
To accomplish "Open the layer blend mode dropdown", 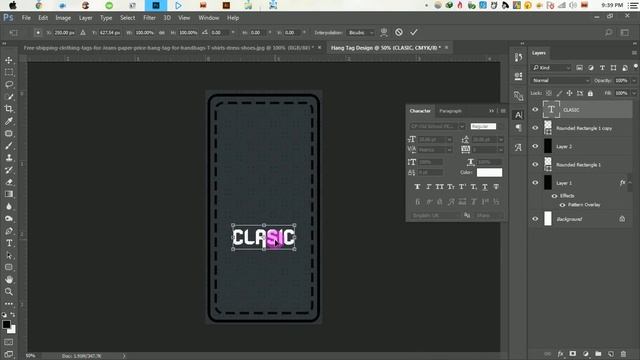I will pyautogui.click(x=560, y=80).
